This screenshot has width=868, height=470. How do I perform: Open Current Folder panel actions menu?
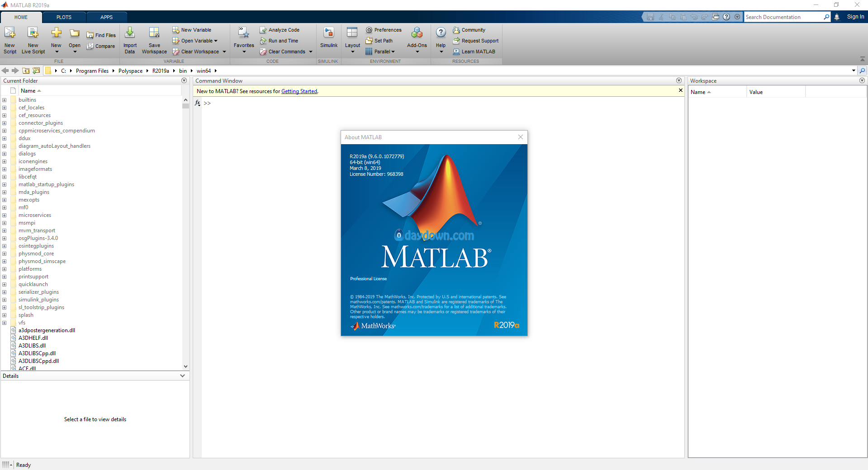184,80
